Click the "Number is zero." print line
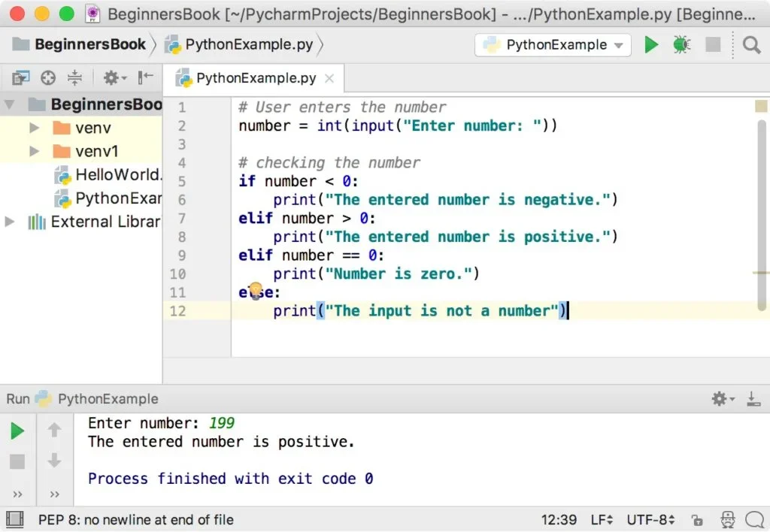Image resolution: width=770 pixels, height=532 pixels. [376, 274]
